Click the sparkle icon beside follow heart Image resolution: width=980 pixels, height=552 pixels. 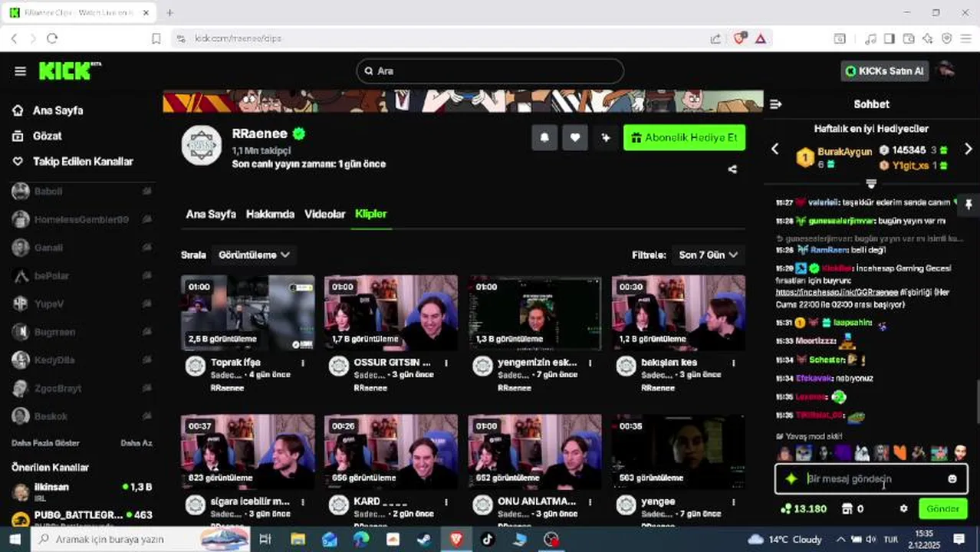pos(606,138)
